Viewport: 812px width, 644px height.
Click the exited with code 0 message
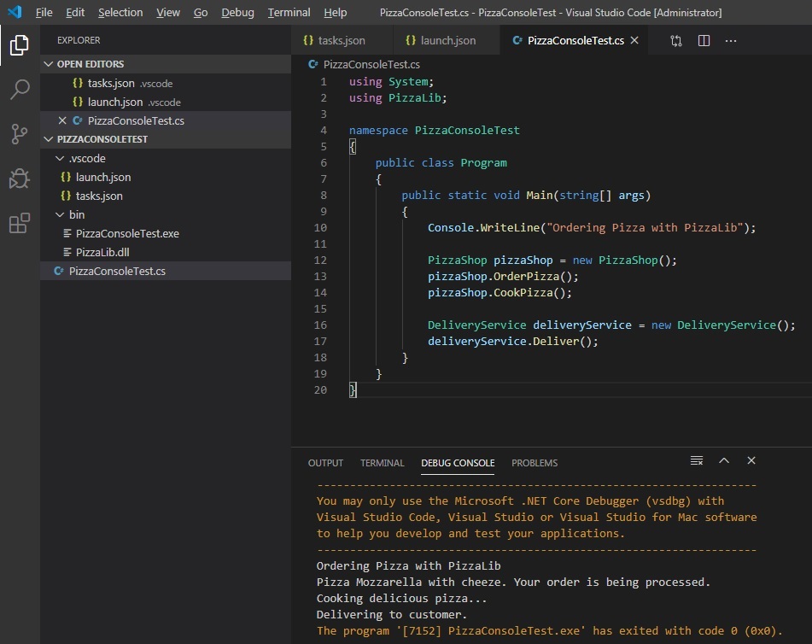click(550, 630)
